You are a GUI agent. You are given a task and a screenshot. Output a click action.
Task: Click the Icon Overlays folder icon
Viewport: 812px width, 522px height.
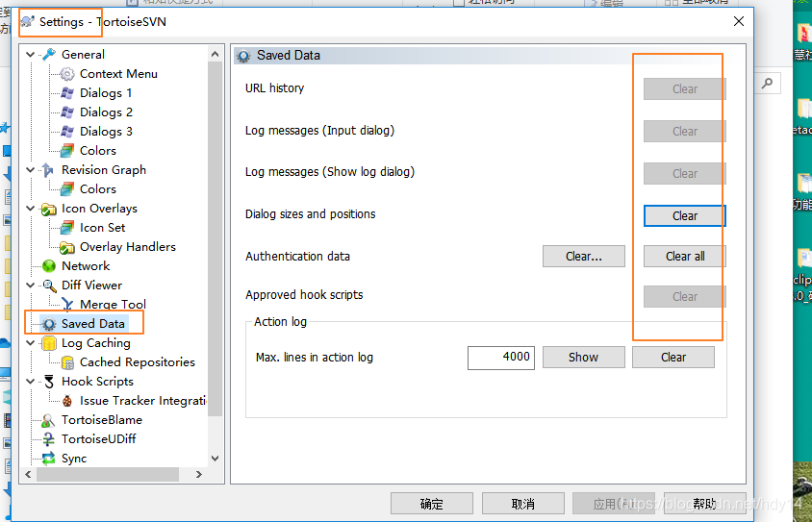coord(49,209)
